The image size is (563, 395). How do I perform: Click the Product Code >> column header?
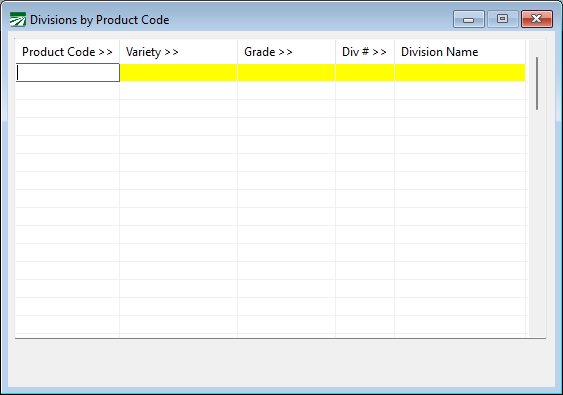[67, 52]
